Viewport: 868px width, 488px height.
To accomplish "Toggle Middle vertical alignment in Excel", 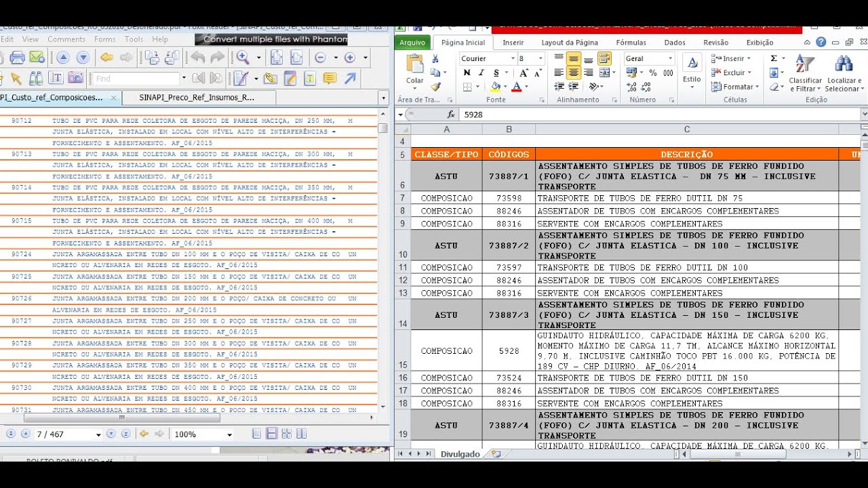I will (x=574, y=59).
